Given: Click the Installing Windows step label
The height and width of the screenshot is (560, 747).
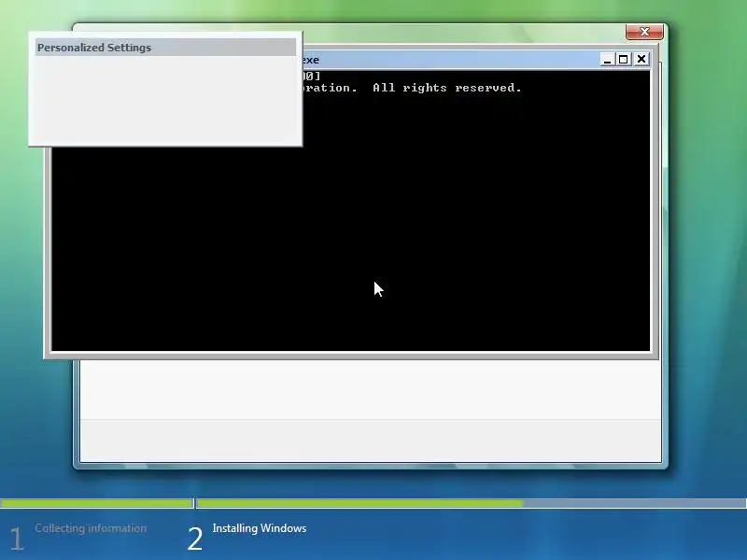Looking at the screenshot, I should 260,528.
